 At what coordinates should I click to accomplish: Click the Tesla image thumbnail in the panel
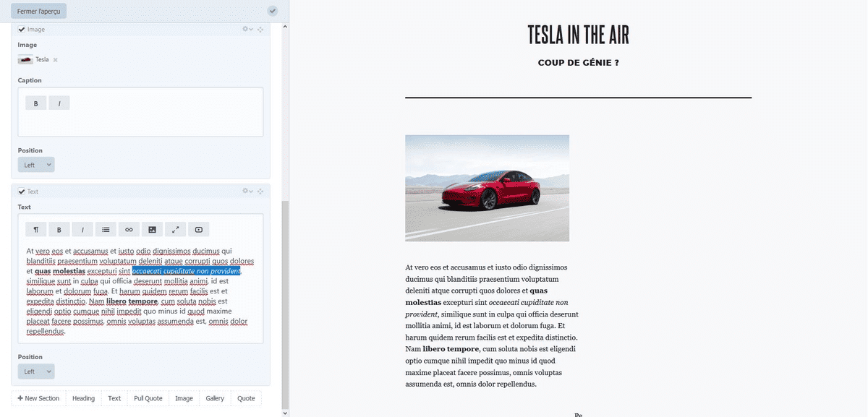click(x=26, y=59)
